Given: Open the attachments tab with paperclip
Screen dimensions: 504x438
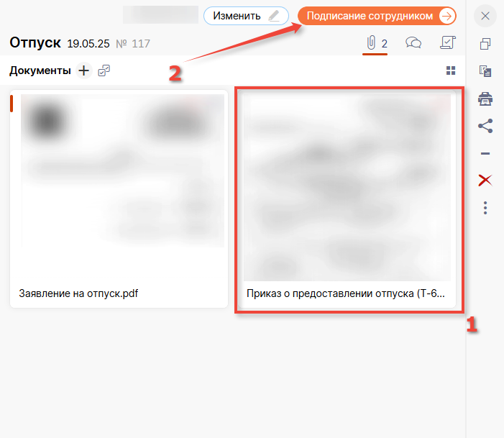Looking at the screenshot, I should tap(376, 43).
